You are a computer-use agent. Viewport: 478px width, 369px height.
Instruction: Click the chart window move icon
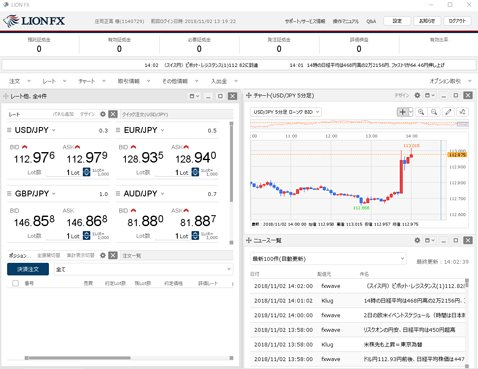249,96
